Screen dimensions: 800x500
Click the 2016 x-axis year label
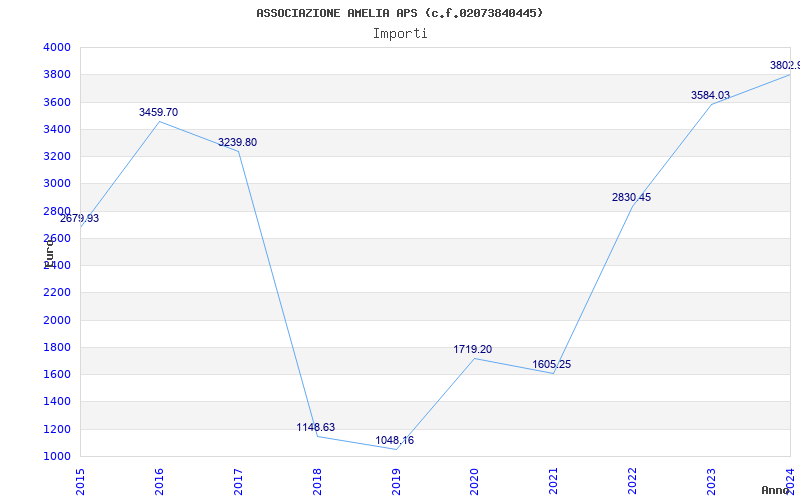(x=159, y=481)
